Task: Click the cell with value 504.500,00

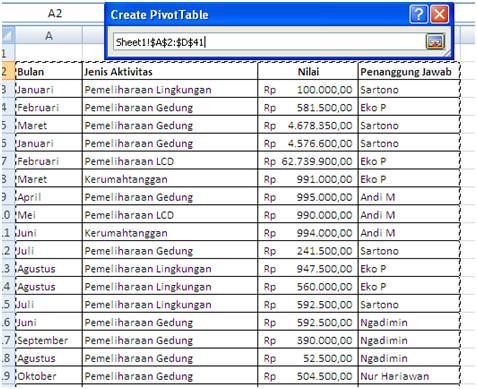Action: point(308,376)
